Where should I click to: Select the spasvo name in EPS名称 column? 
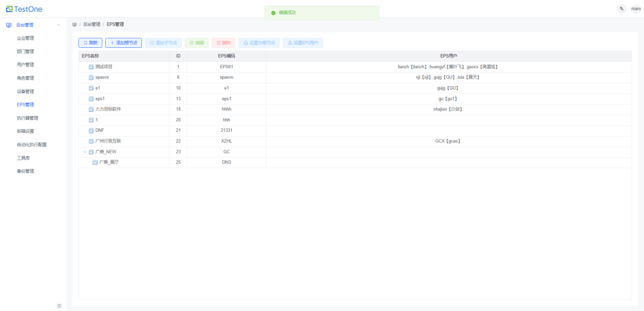(x=102, y=77)
